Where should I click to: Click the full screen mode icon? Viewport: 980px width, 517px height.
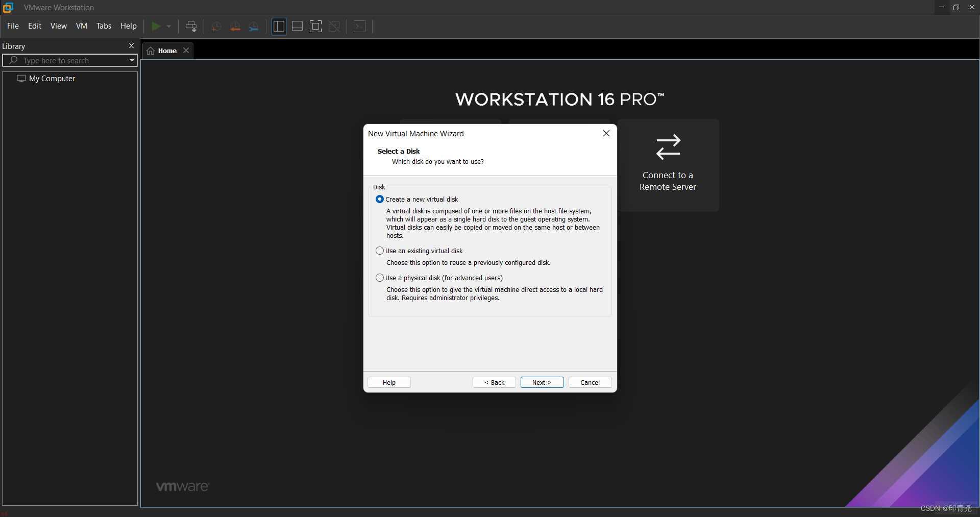point(316,27)
